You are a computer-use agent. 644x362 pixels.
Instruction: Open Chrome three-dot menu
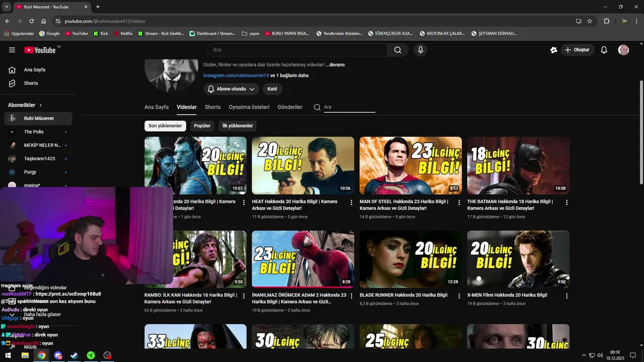pyautogui.click(x=636, y=21)
